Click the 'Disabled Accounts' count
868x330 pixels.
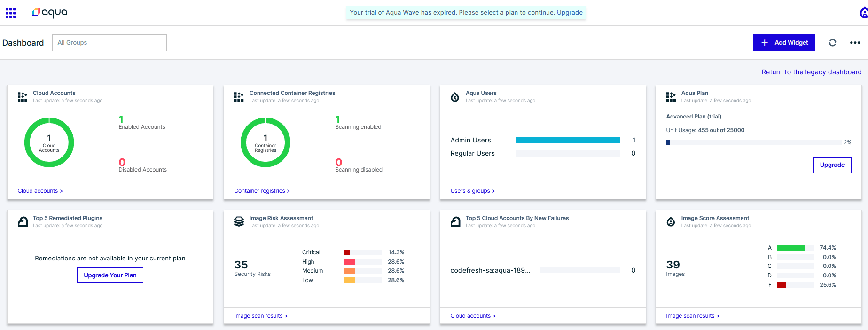pyautogui.click(x=122, y=162)
